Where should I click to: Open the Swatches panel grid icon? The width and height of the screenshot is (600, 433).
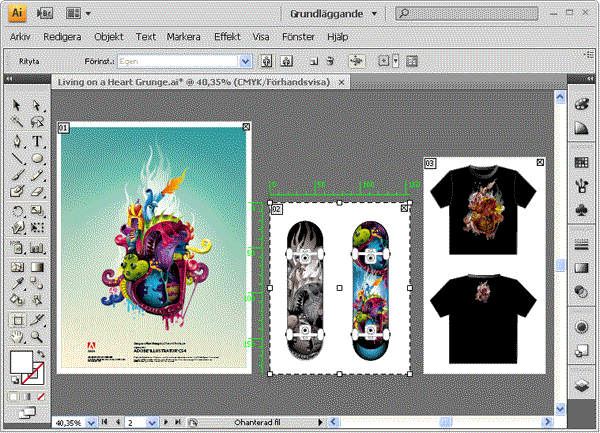[x=581, y=162]
